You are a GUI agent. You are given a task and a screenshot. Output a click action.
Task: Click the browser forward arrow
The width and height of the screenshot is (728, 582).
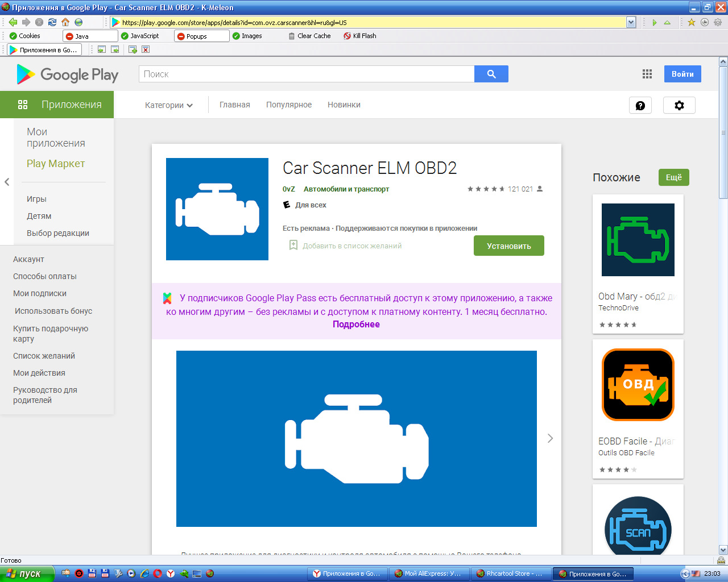click(x=26, y=22)
